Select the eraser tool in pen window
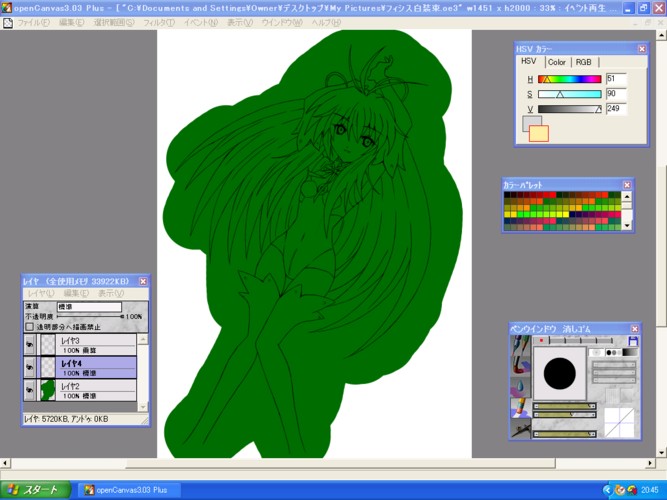This screenshot has width=667, height=500. coord(520,407)
